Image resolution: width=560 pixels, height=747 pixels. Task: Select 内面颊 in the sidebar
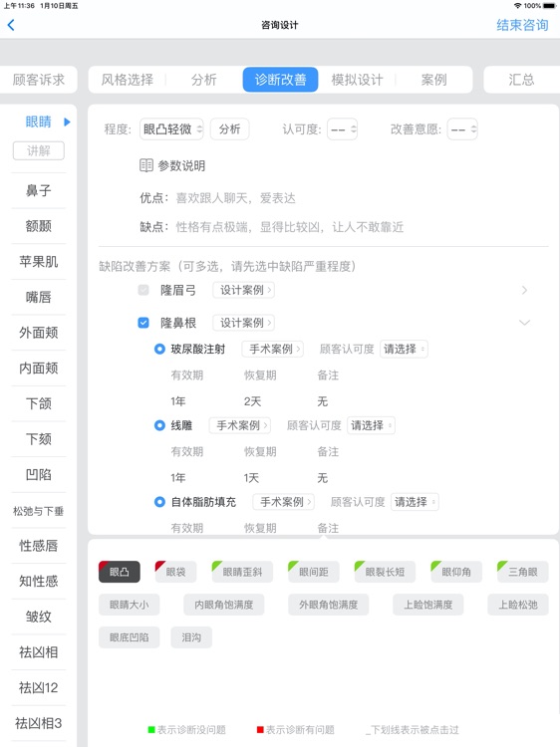point(39,368)
